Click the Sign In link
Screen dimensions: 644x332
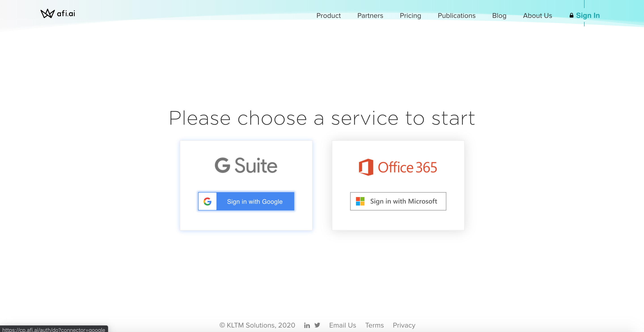[588, 16]
